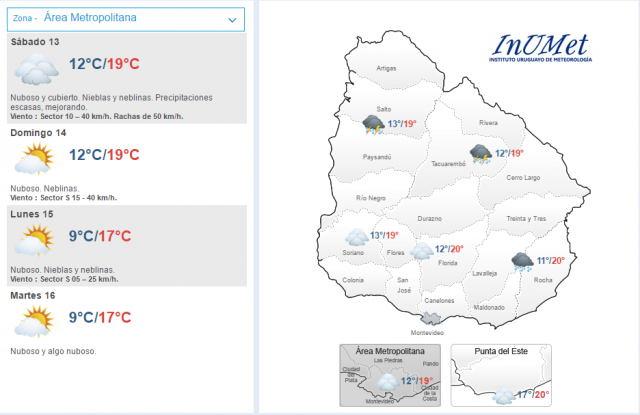Click the Florida cloud icon on map
The image size is (640, 415).
pyautogui.click(x=422, y=251)
